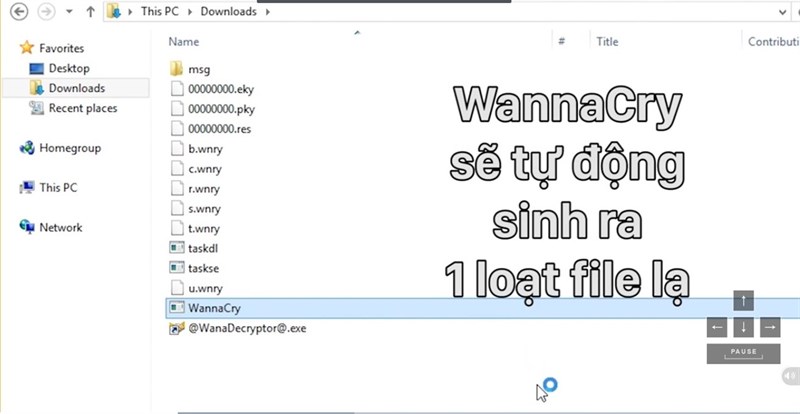The height and width of the screenshot is (414, 800).
Task: Sort by the Contributing column header
Action: coord(773,42)
